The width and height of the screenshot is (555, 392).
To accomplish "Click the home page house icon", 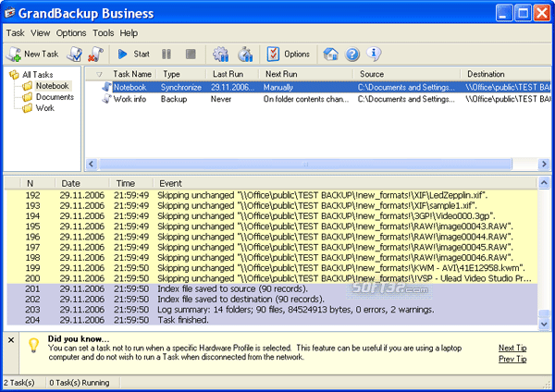I will click(330, 55).
